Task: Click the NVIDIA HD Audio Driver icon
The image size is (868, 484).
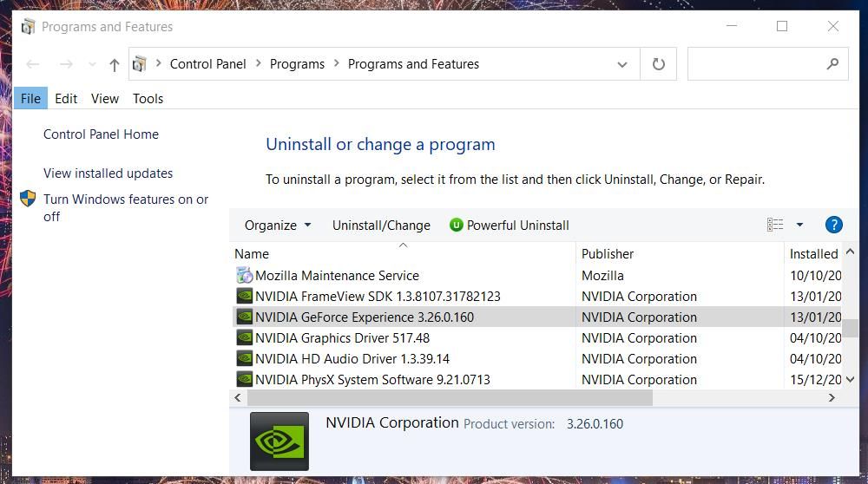Action: click(244, 358)
